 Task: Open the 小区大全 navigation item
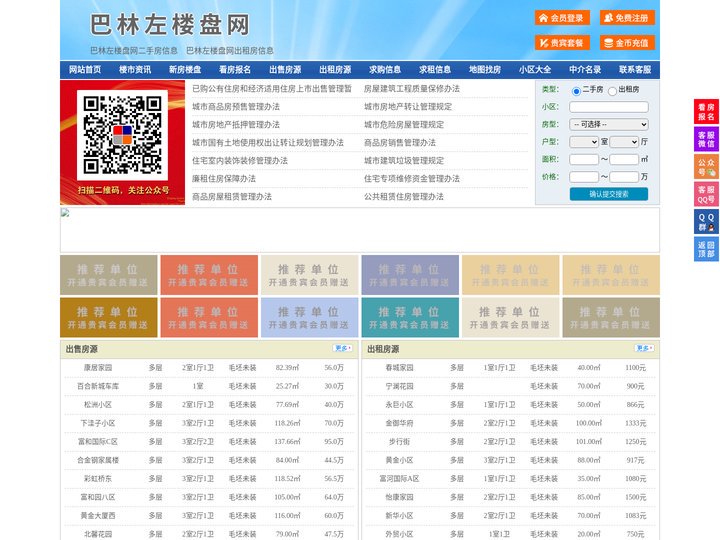[535, 70]
